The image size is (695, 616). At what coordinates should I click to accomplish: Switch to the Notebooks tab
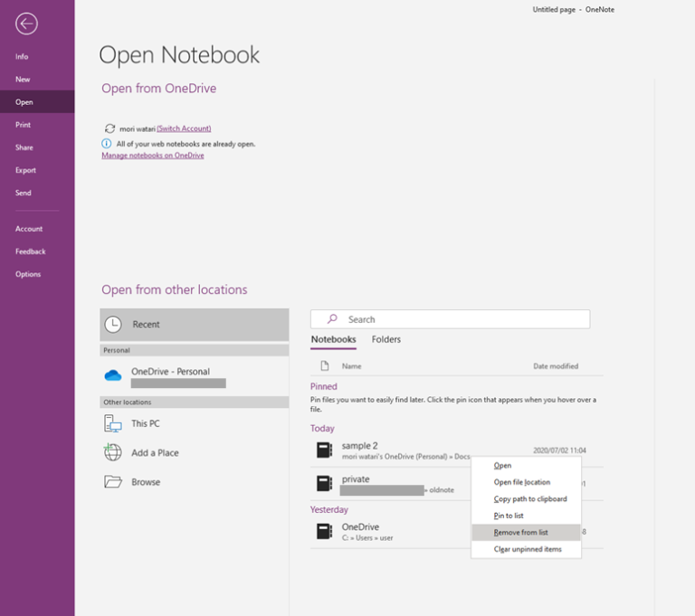pyautogui.click(x=333, y=339)
